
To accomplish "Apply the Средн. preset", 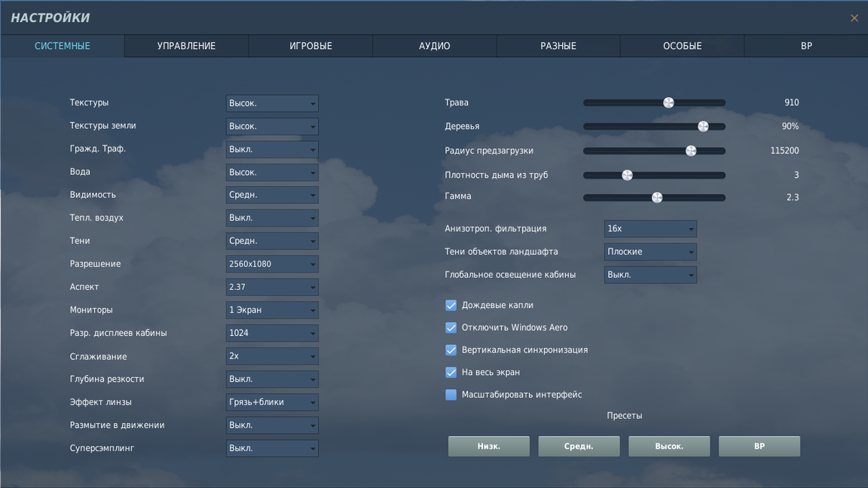I will (x=579, y=447).
